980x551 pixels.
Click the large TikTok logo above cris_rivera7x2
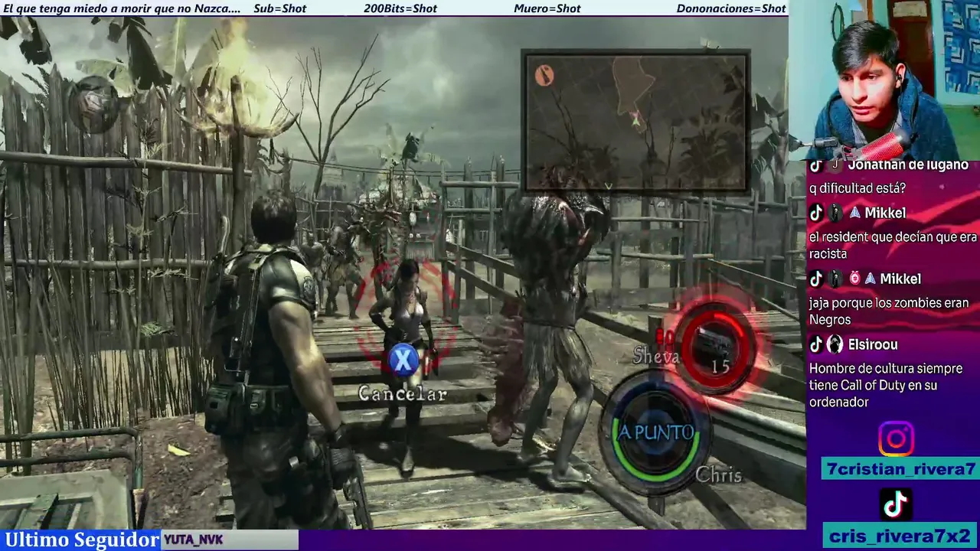[896, 504]
